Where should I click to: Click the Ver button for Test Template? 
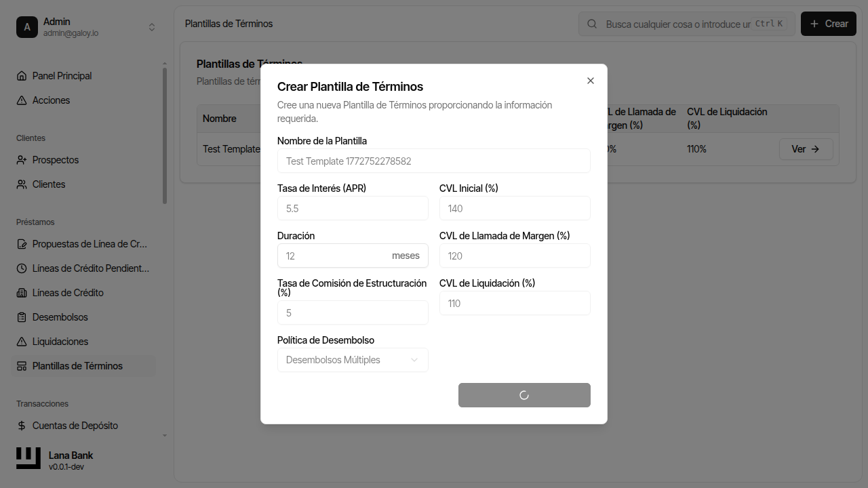click(806, 149)
